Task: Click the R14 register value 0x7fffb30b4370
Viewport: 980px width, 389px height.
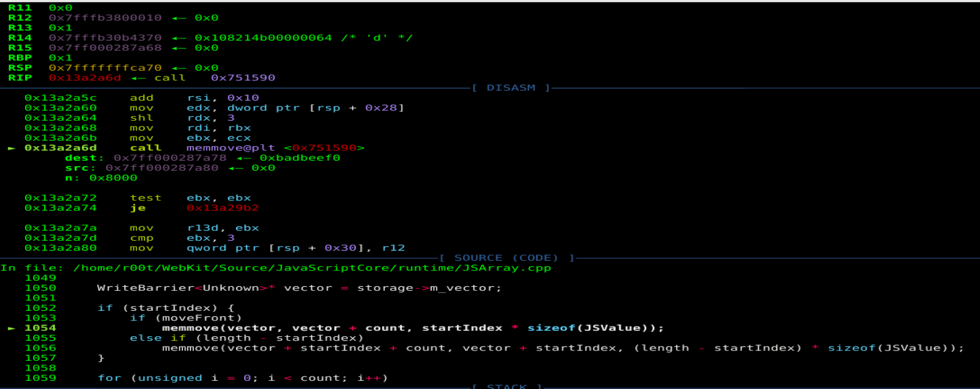Action: (105, 38)
